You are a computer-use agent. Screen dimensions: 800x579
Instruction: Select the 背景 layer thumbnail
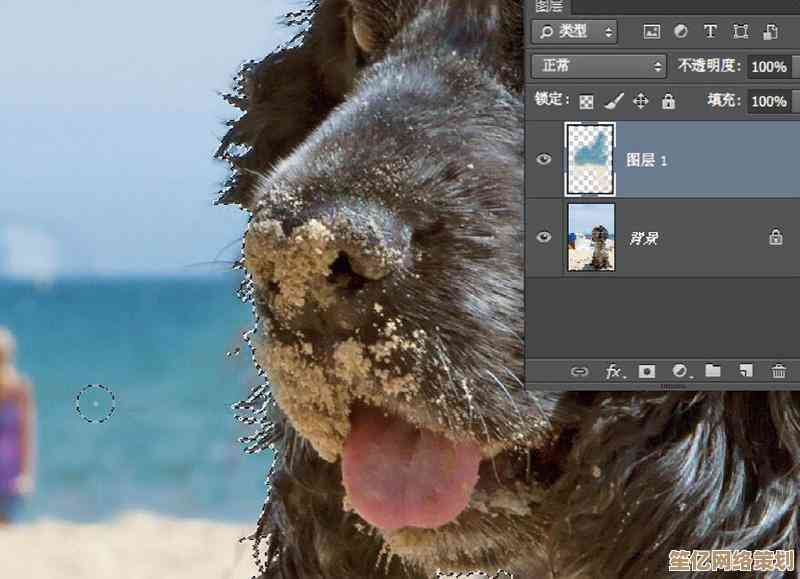591,237
